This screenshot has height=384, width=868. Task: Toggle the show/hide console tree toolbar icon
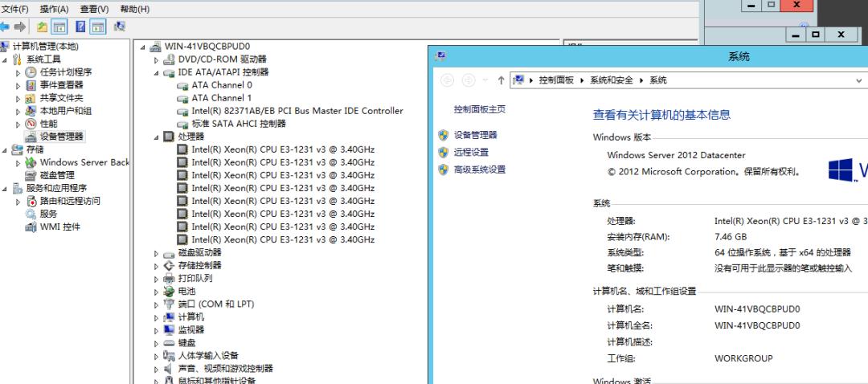(59, 27)
